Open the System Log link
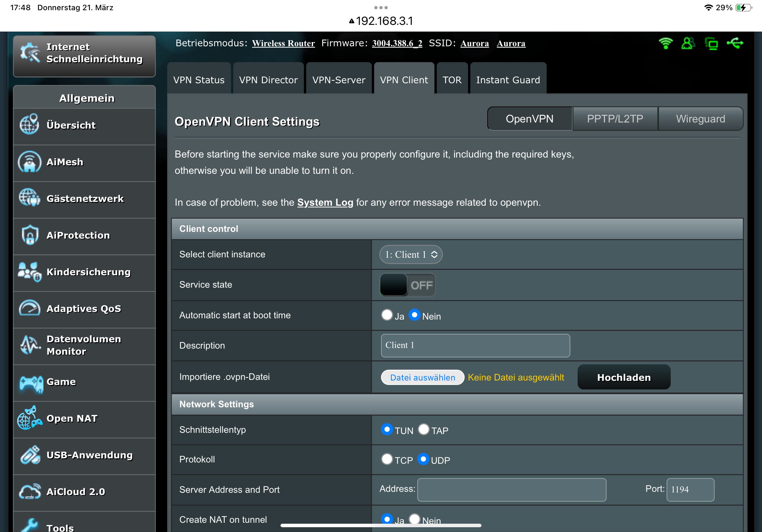This screenshot has width=762, height=532. 325,202
